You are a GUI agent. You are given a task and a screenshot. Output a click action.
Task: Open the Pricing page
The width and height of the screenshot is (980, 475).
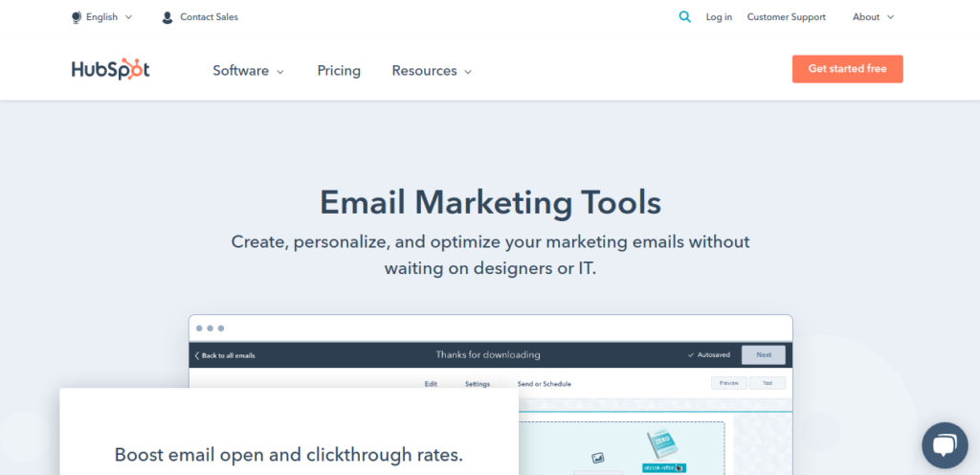[339, 71]
